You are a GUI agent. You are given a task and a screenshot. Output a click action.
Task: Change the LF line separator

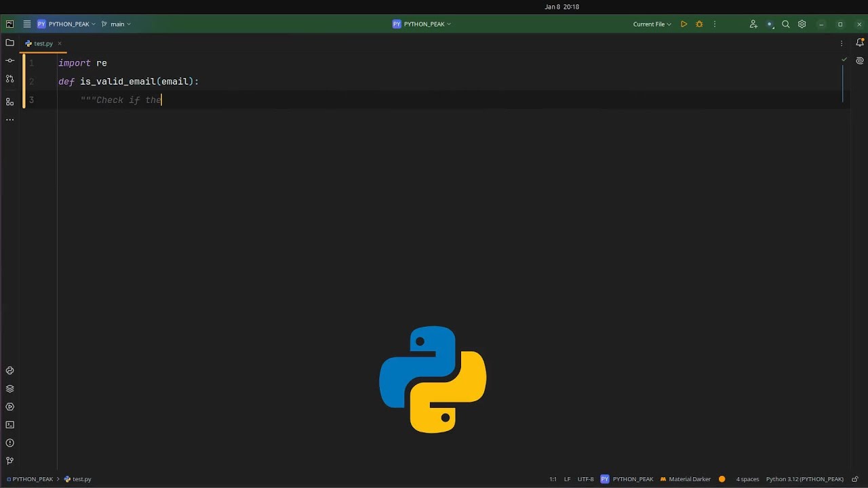point(568,479)
